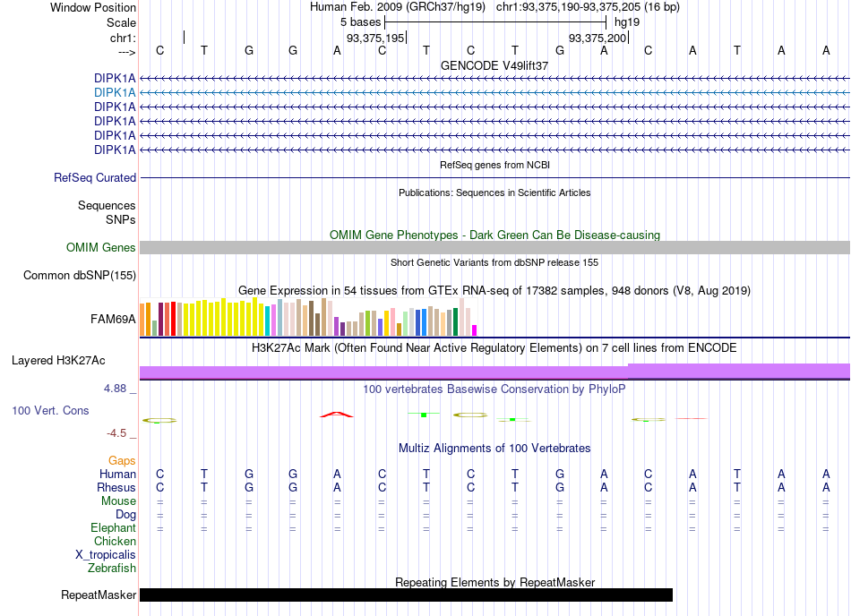This screenshot has width=851, height=616.
Task: Open the OMIM Genes track label
Action: [x=100, y=248]
